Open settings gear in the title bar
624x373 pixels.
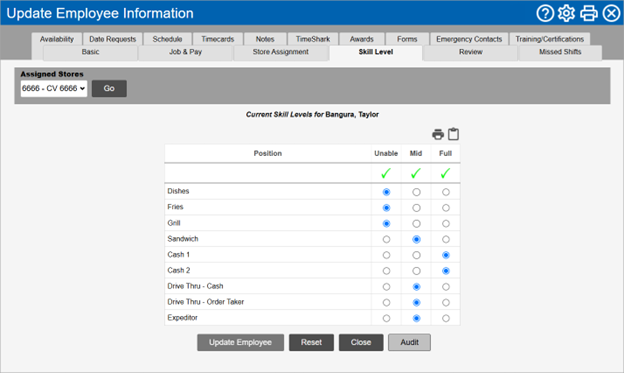[x=566, y=13]
